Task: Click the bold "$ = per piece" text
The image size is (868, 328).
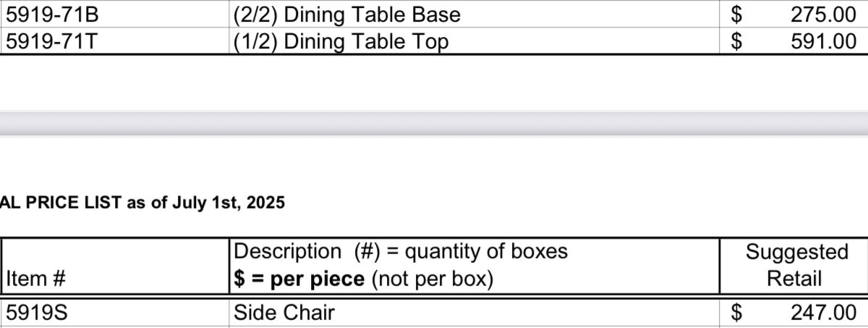Action: coord(299,279)
